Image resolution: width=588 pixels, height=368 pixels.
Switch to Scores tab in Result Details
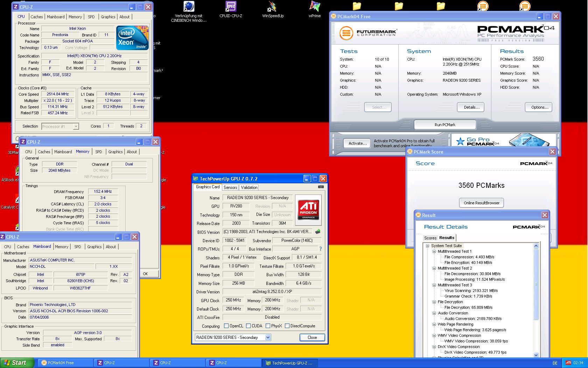(430, 238)
